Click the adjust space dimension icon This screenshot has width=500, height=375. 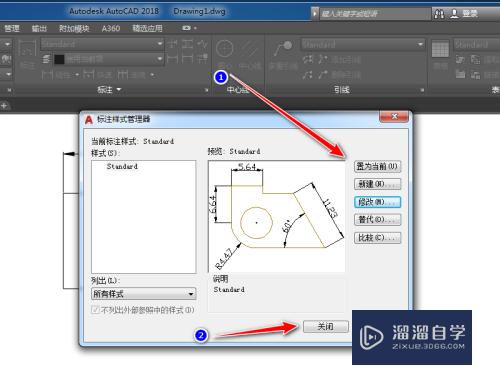point(188,44)
